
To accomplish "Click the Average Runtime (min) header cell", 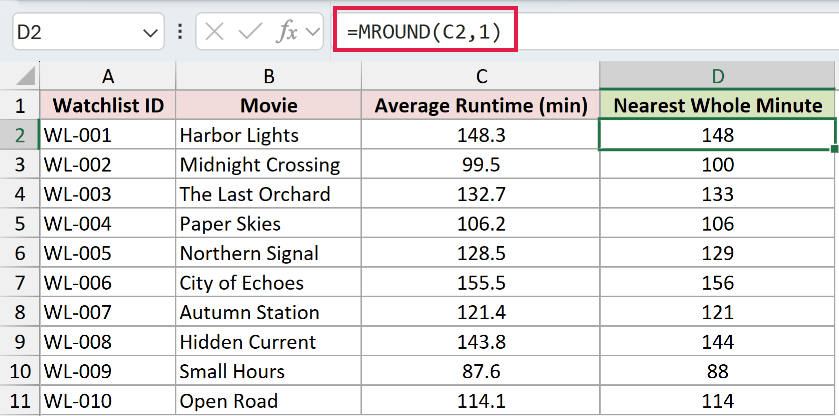I will 481,105.
